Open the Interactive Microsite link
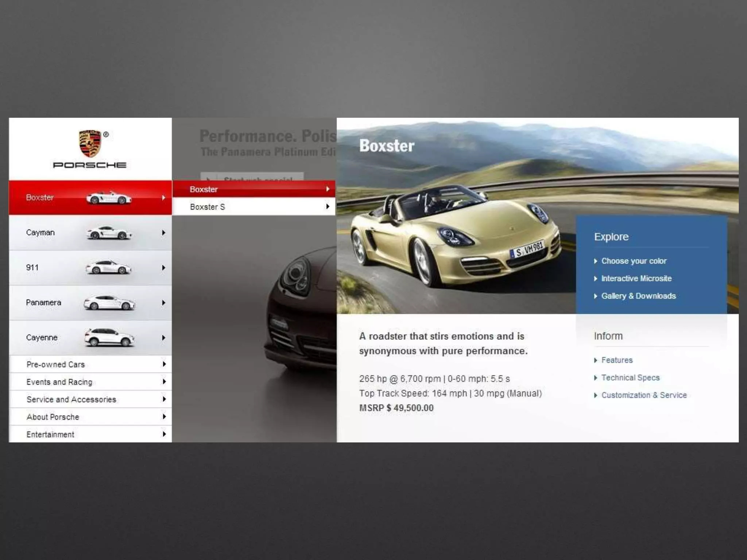Viewport: 747px width, 560px height. pyautogui.click(x=636, y=279)
